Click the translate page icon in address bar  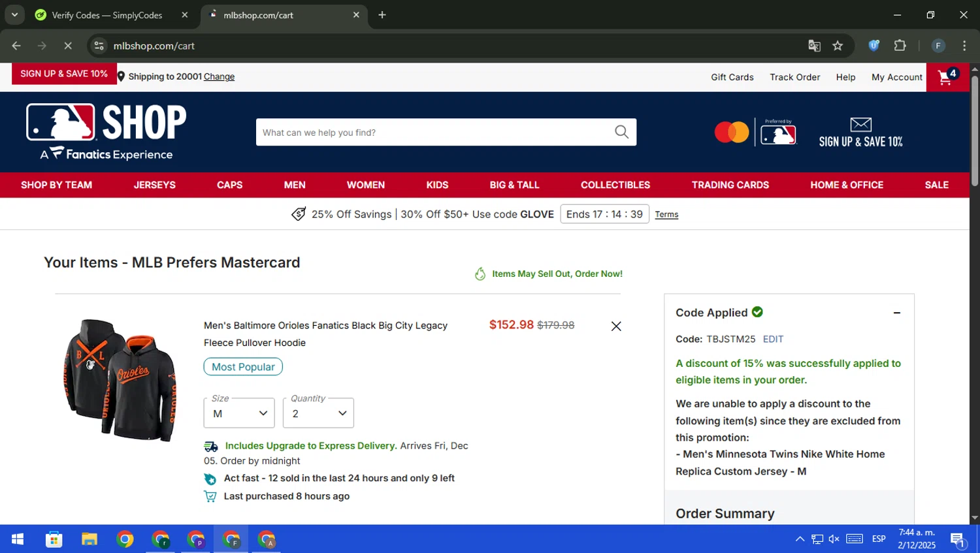(814, 46)
